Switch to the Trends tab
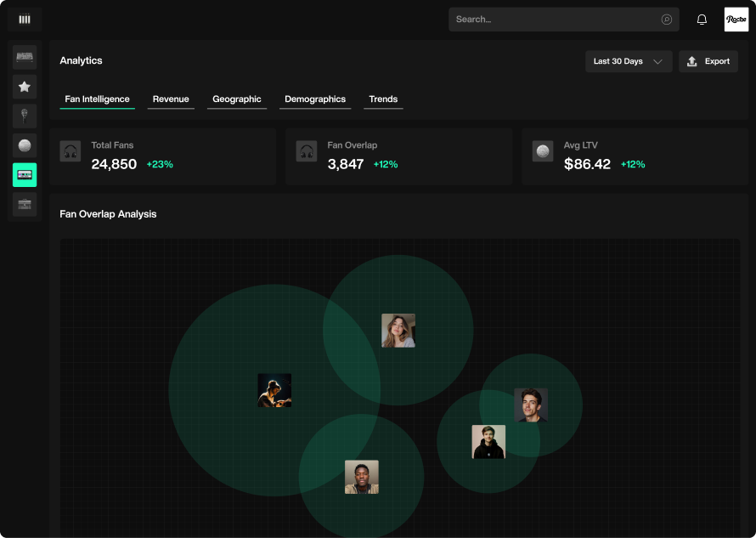Viewport: 756px width, 538px height. click(x=383, y=99)
